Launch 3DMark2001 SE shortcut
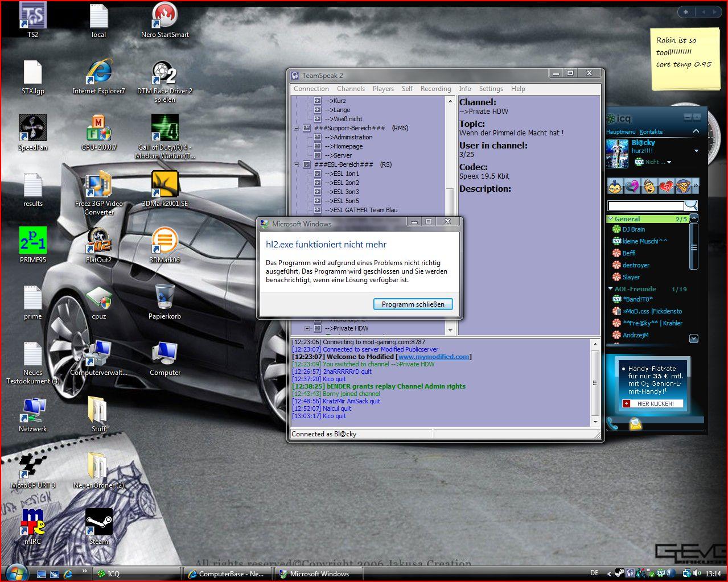728x582 pixels. tap(165, 189)
